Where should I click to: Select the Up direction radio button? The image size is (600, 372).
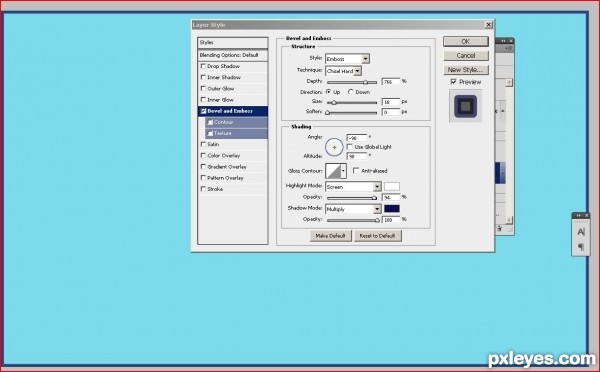point(328,92)
